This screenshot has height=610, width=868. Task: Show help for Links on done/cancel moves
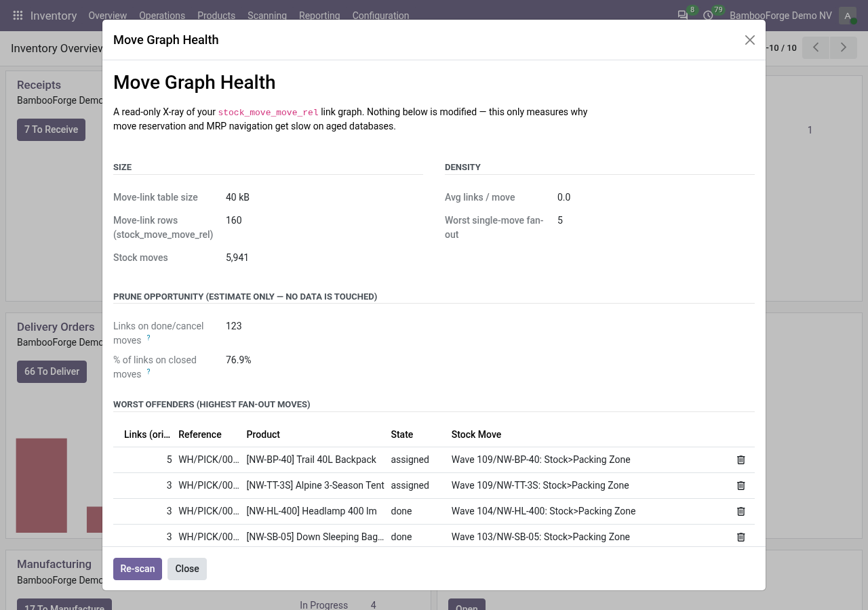click(149, 338)
